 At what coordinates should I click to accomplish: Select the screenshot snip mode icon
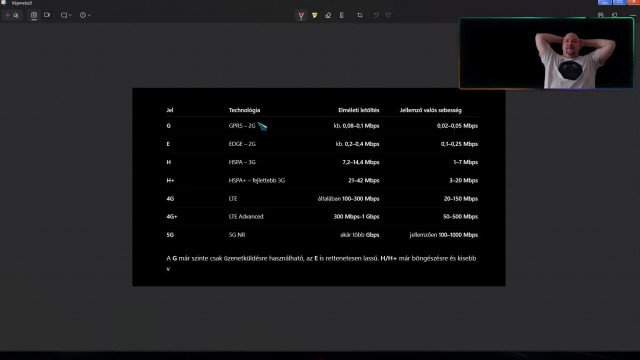(34, 15)
